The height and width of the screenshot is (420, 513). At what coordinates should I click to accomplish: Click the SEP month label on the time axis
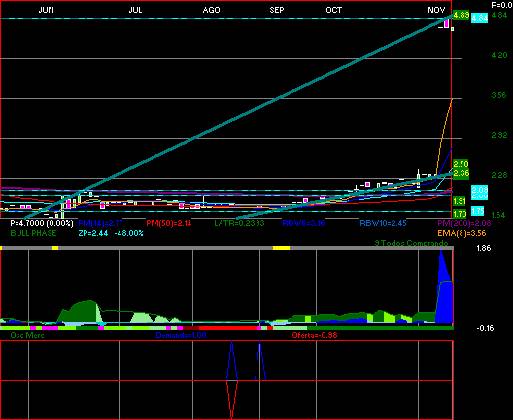(x=277, y=10)
